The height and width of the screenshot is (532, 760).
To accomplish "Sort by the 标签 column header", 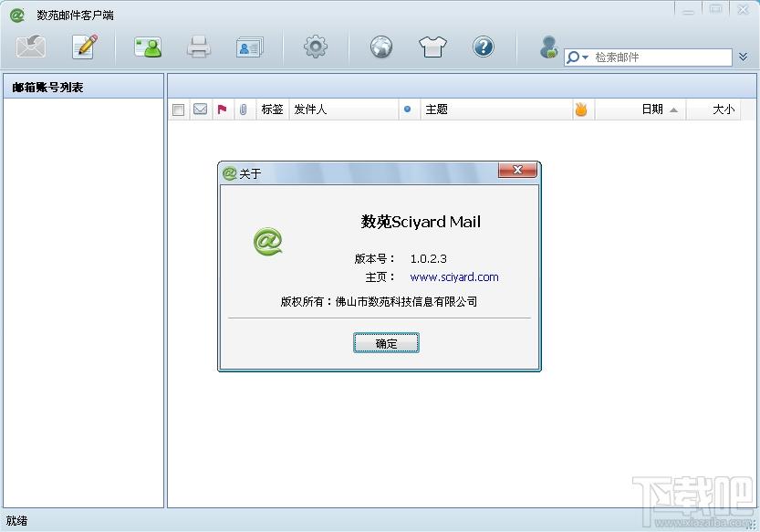I will pos(272,110).
